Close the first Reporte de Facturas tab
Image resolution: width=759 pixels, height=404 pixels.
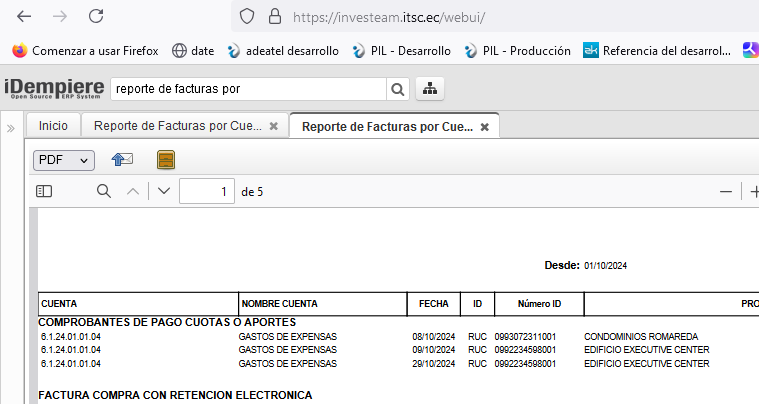[x=273, y=126]
